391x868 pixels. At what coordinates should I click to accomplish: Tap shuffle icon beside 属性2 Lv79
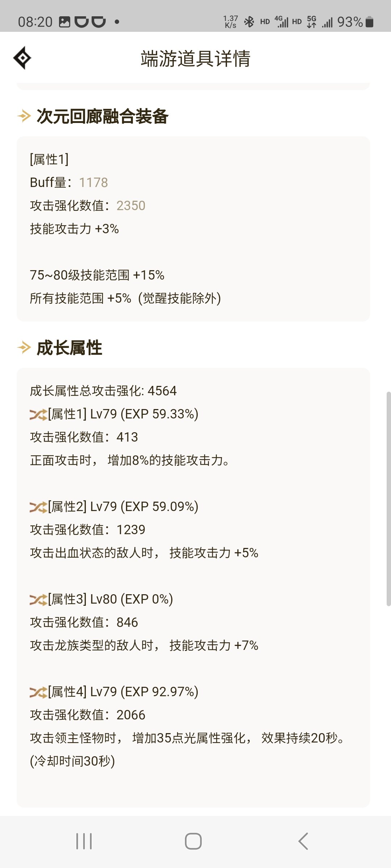coord(38,507)
